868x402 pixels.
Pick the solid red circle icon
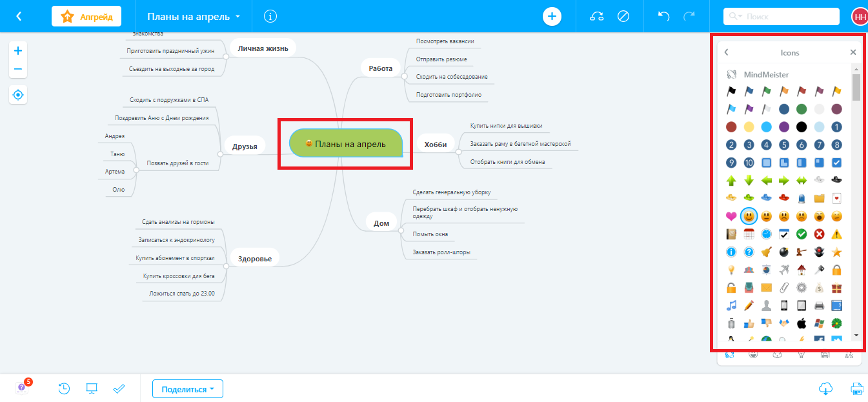(731, 127)
